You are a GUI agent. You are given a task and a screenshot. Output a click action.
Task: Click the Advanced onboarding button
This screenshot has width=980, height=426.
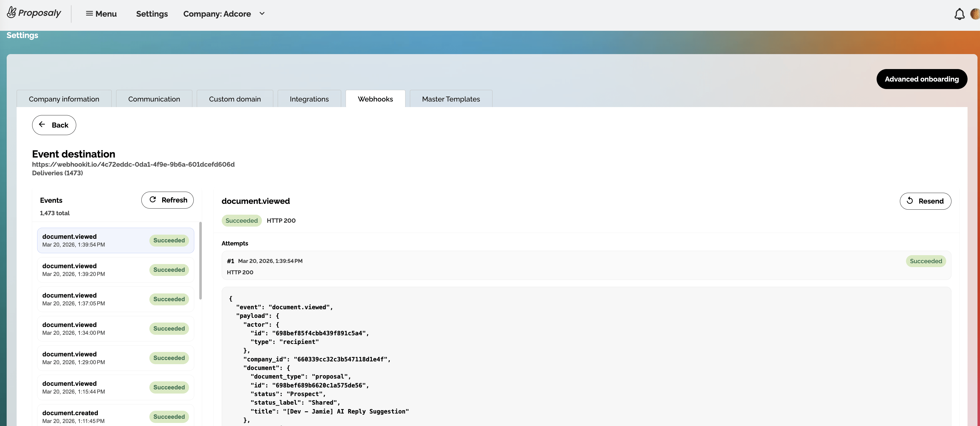[x=922, y=79]
